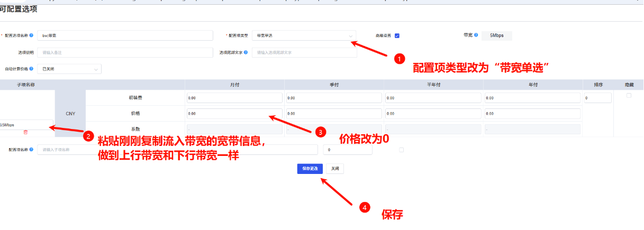Click the 可配置选项 page title

pyautogui.click(x=19, y=10)
